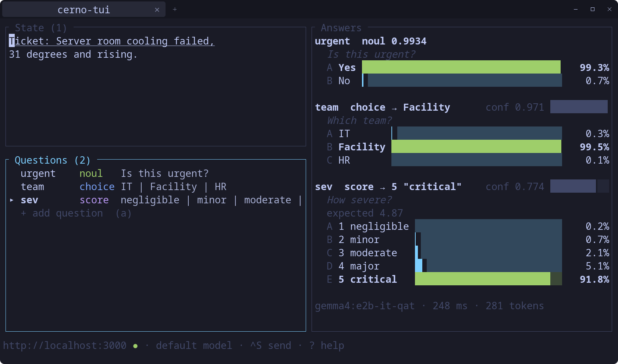Click the Facility answer green bar
Screen dimensions: 618x364
tap(476, 147)
